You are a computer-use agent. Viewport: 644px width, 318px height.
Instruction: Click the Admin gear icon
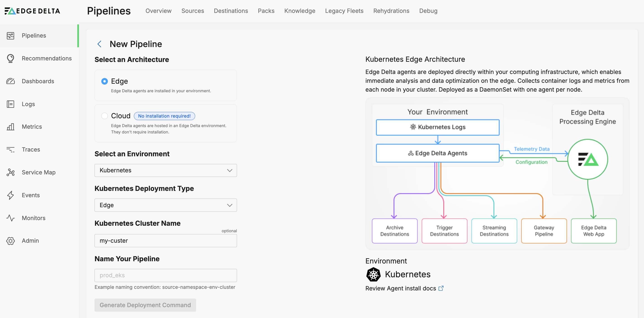tap(10, 241)
